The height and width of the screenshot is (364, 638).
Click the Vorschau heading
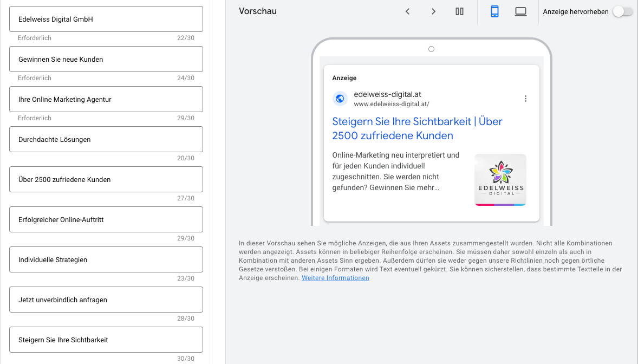click(x=258, y=11)
